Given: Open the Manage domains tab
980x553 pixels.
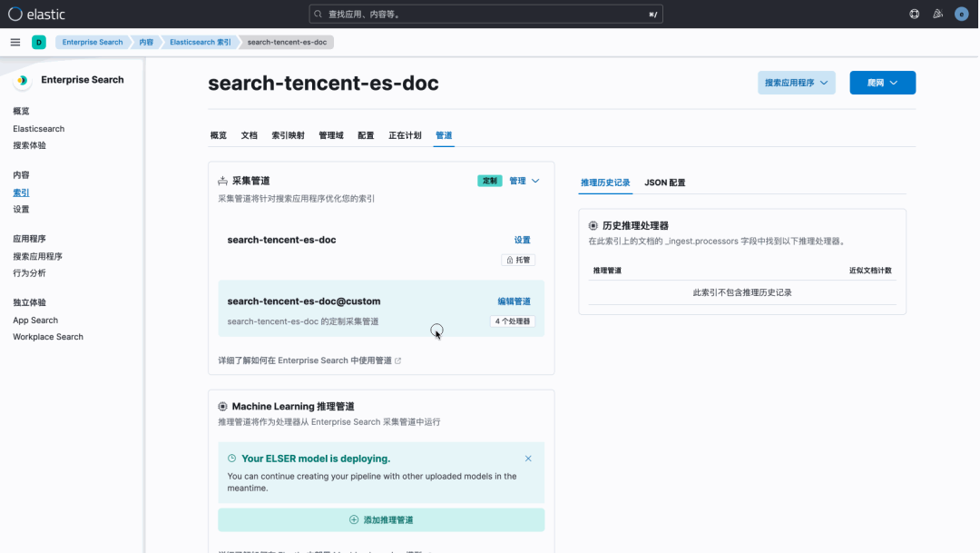Looking at the screenshot, I should tap(331, 135).
